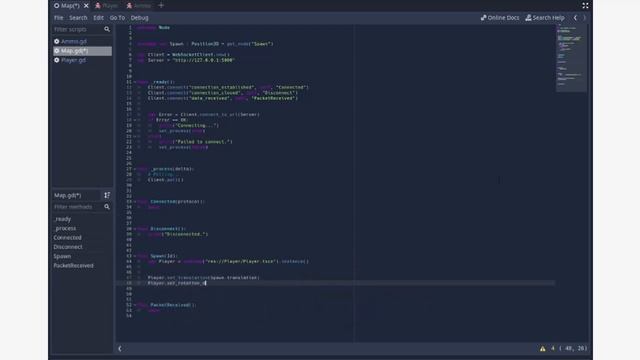Collapse PacketReceived function at line 52
The width and height of the screenshot is (640, 360).
tap(135, 305)
